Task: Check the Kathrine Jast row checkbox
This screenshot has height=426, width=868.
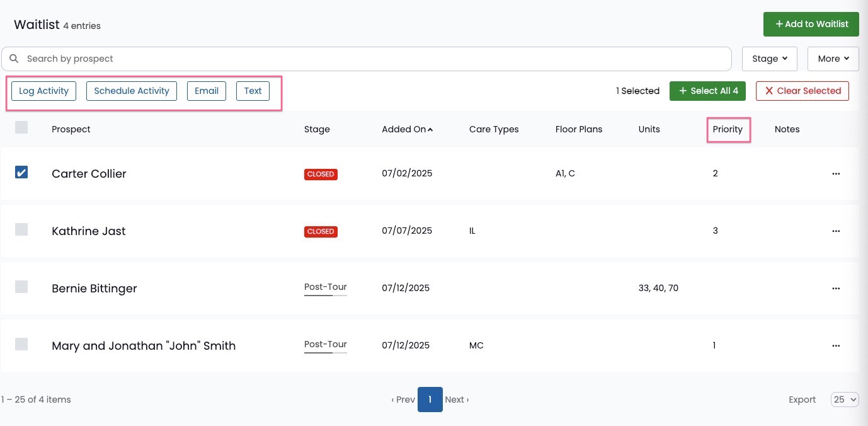Action: point(21,229)
